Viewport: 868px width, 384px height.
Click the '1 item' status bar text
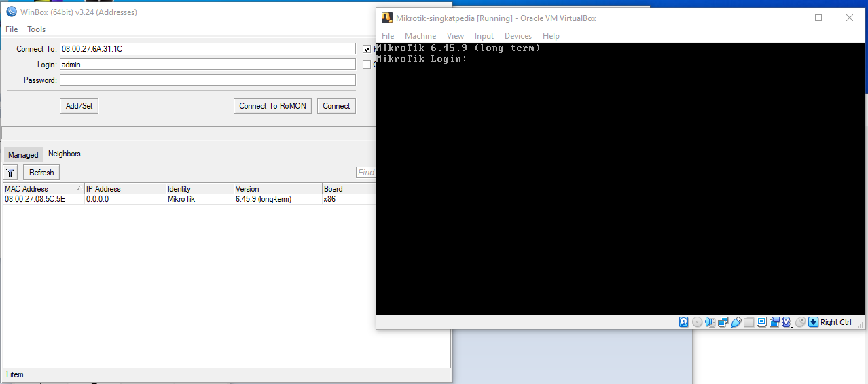[14, 374]
